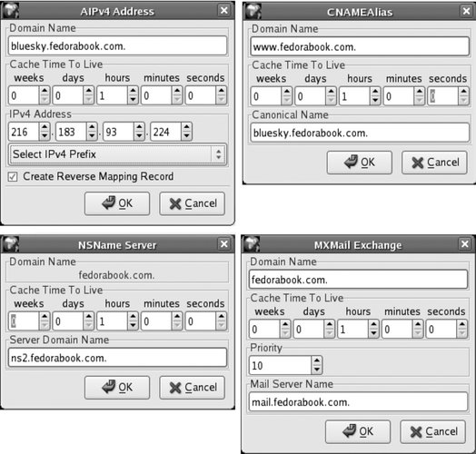Screen dimensions: 476x454
Task: Decrease hours in CNAMEAlias cache time
Action: 375,101
